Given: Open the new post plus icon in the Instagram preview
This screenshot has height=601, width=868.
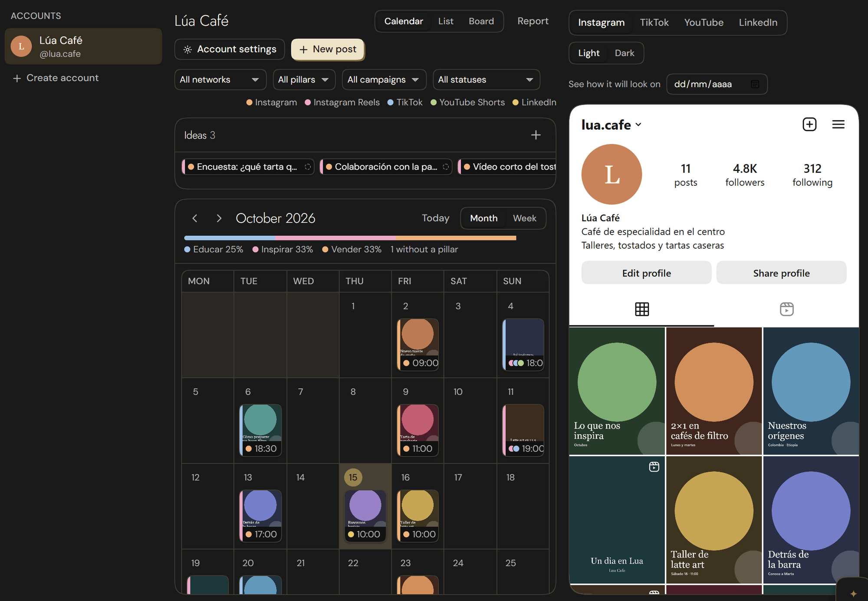Looking at the screenshot, I should (x=809, y=125).
